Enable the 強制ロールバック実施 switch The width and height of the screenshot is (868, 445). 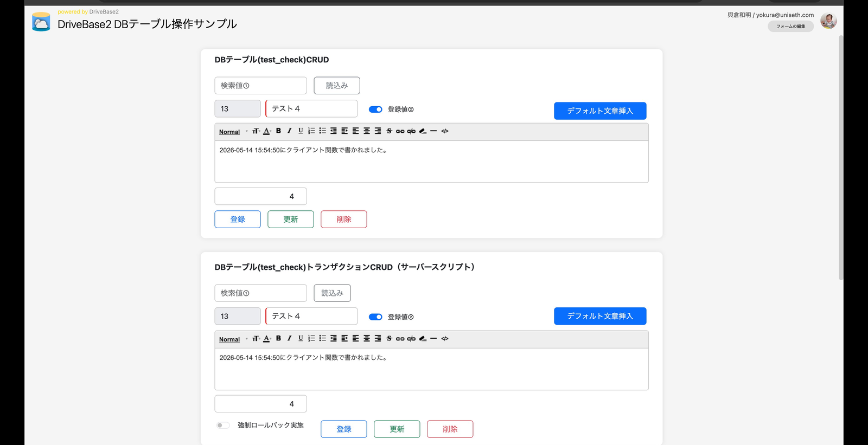(223, 425)
